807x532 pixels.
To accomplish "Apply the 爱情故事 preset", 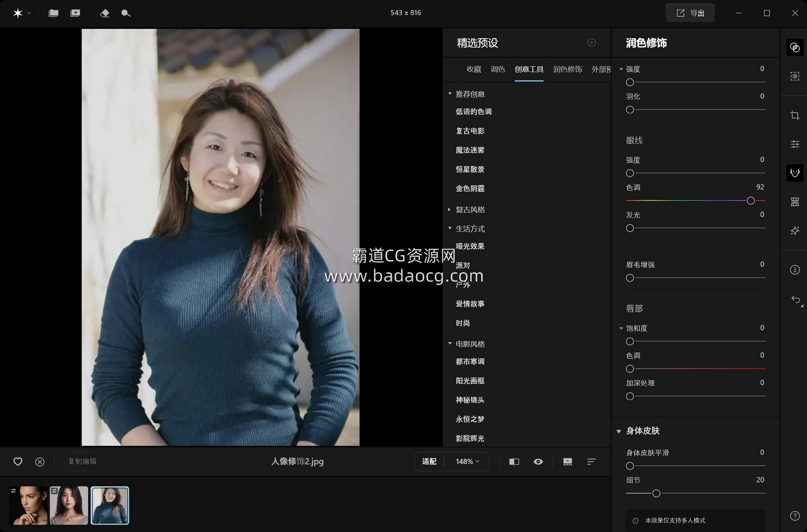I will [x=470, y=304].
